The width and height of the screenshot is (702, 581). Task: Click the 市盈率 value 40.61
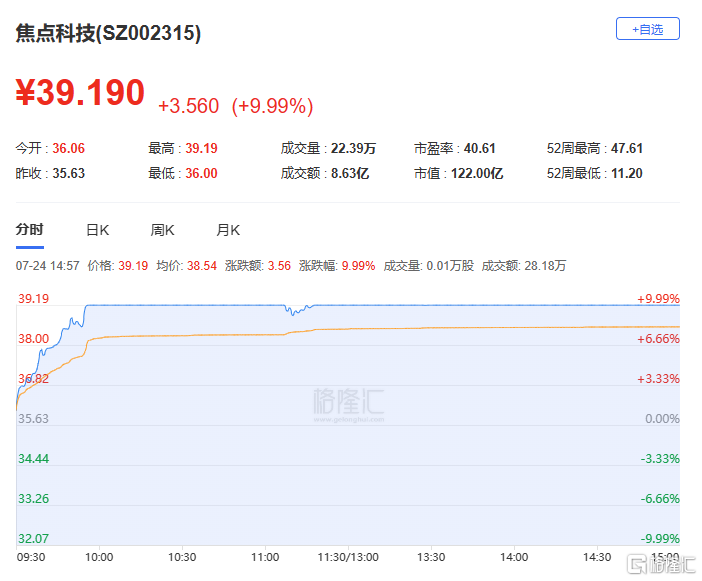479,148
